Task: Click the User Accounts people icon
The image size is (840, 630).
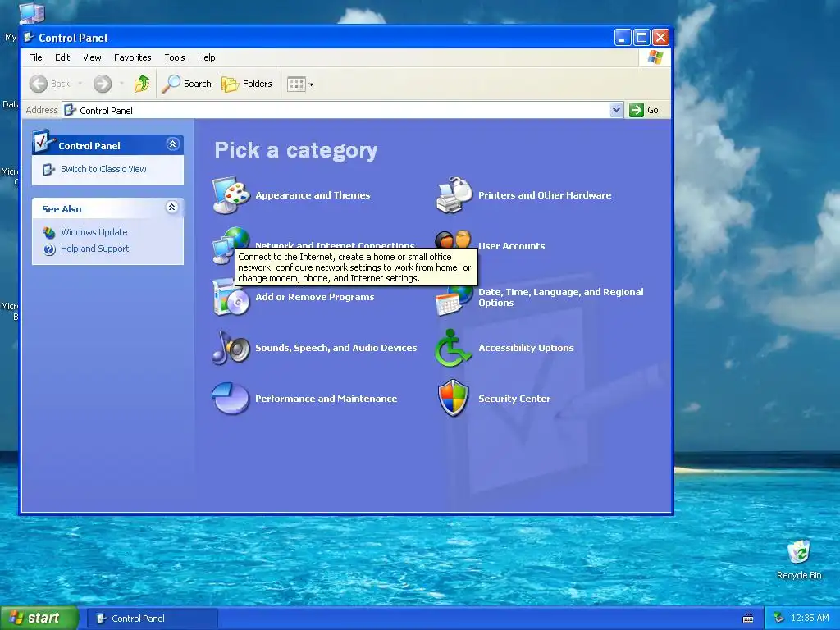Action: 453,239
